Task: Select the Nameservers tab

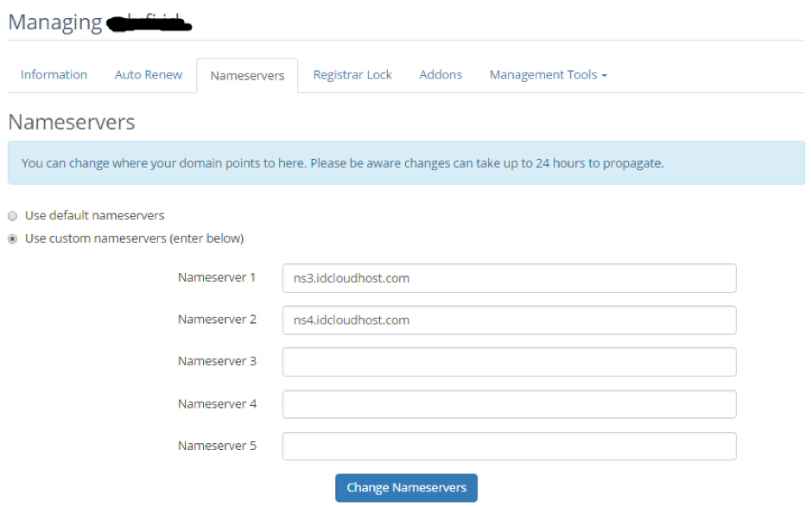Action: click(247, 75)
